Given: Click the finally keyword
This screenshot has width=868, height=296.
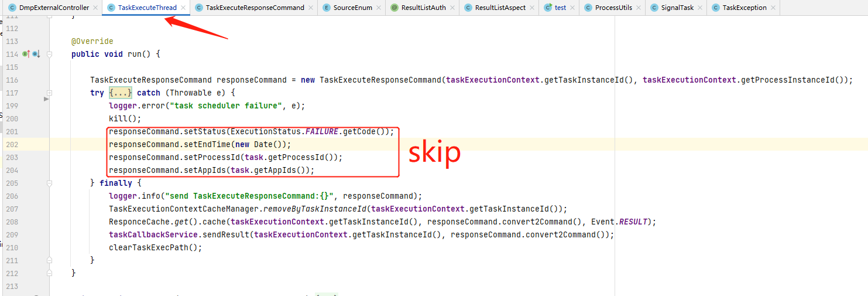Looking at the screenshot, I should pyautogui.click(x=116, y=183).
